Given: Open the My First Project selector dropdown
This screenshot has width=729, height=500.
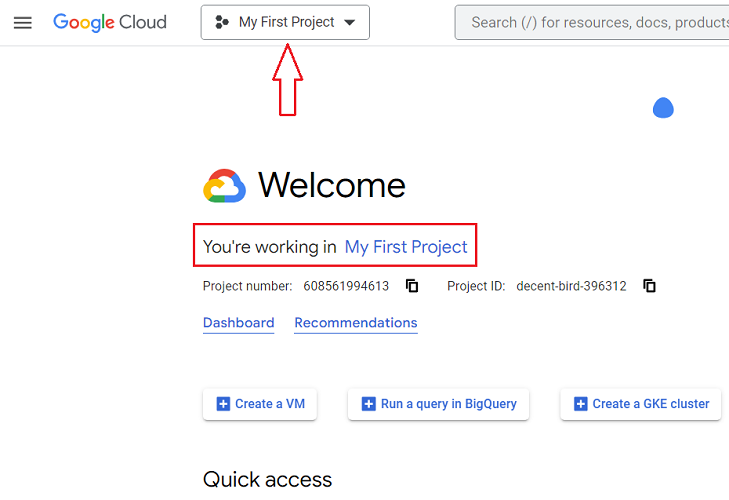Looking at the screenshot, I should (x=285, y=22).
